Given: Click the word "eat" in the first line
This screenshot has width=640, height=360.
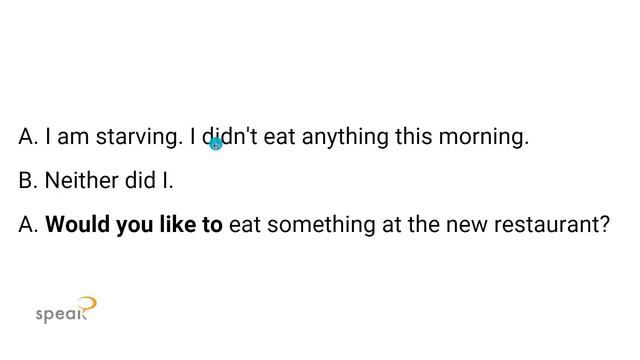Looking at the screenshot, I should click(279, 137).
